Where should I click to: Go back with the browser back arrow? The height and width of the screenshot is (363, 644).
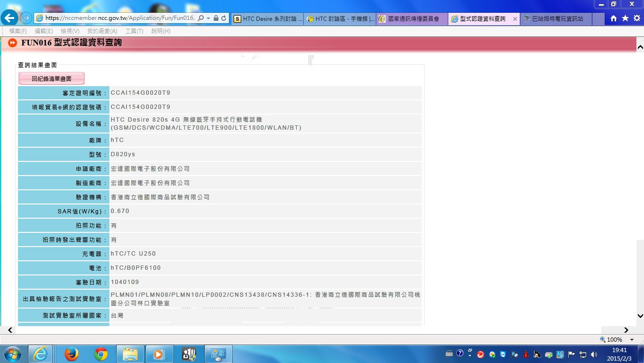(x=10, y=18)
